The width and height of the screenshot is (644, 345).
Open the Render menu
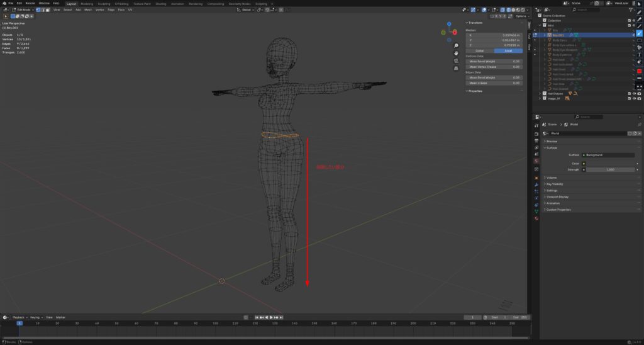[30, 3]
